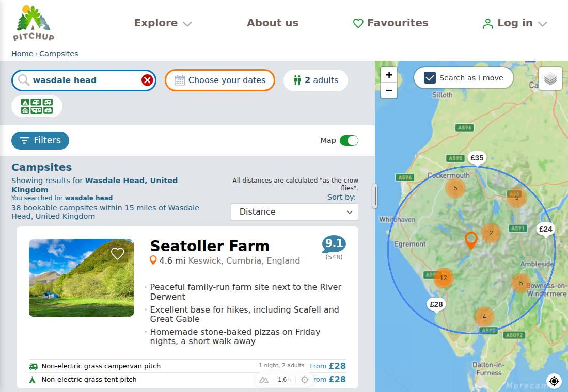Favourite Seatoller Farm with heart icon

click(x=117, y=253)
